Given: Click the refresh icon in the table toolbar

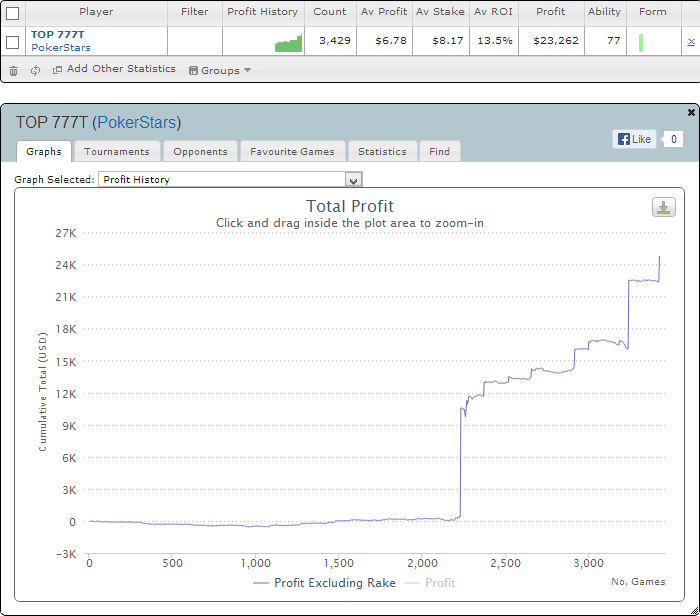Looking at the screenshot, I should [35, 70].
